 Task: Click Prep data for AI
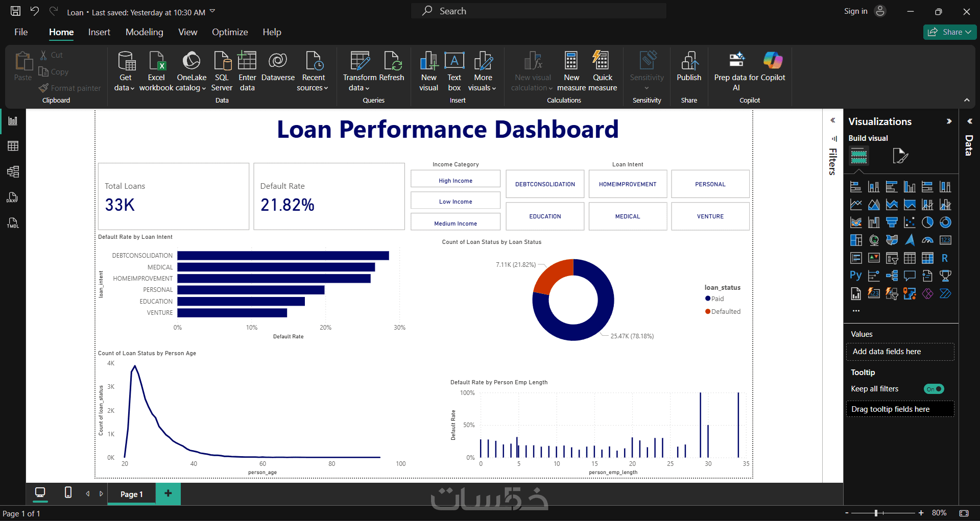tap(736, 71)
